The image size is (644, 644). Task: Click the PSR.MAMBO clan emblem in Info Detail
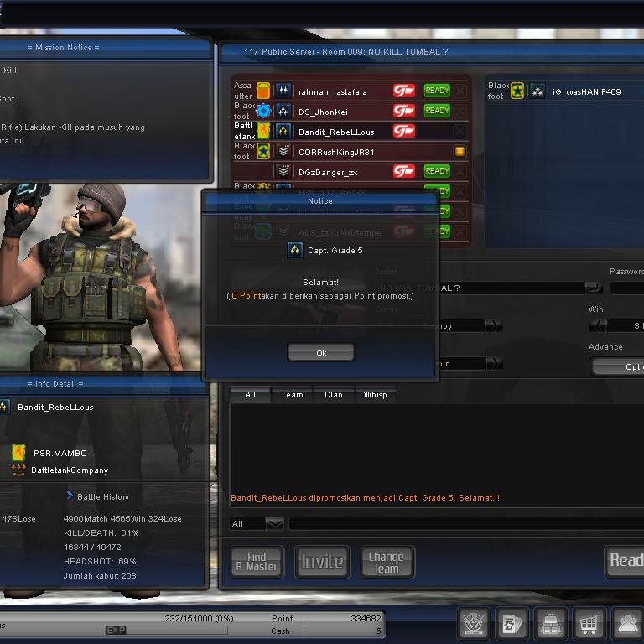(18, 453)
